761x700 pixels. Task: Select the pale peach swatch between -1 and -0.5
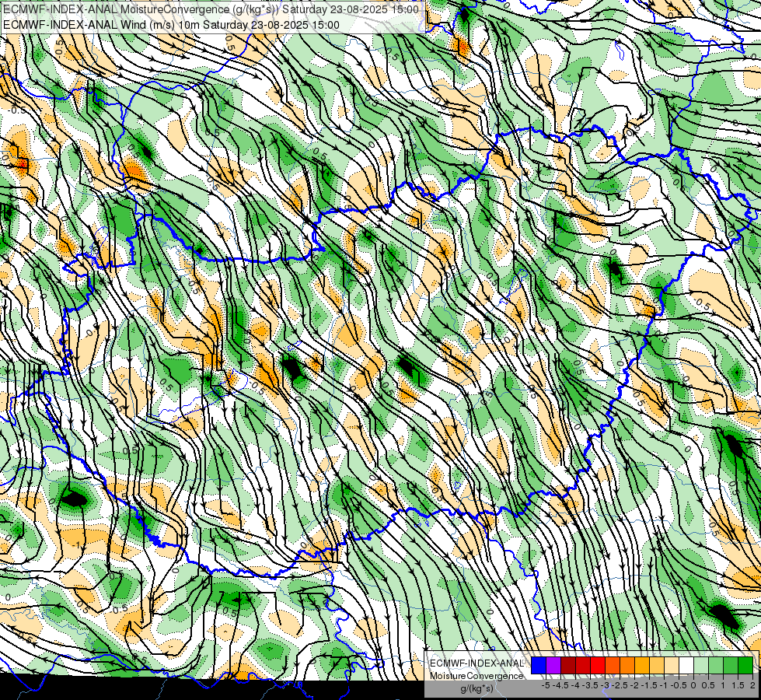(671, 665)
